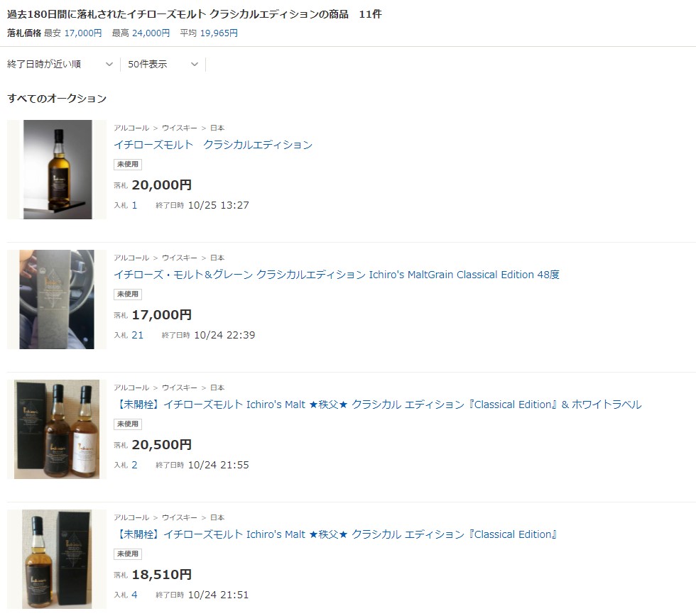Open listing with MaltGrain Classical Edition 48度

click(x=337, y=275)
